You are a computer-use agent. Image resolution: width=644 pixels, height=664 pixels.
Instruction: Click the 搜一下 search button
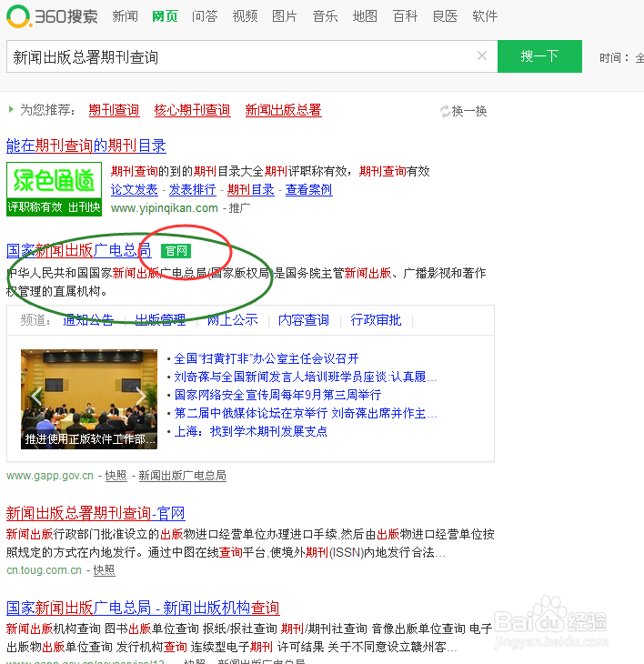pos(539,56)
